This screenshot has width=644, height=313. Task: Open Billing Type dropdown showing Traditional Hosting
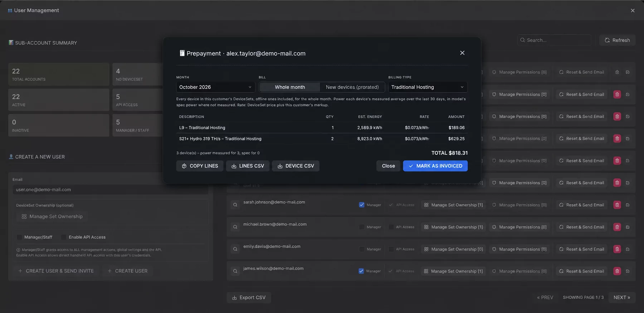(x=428, y=87)
